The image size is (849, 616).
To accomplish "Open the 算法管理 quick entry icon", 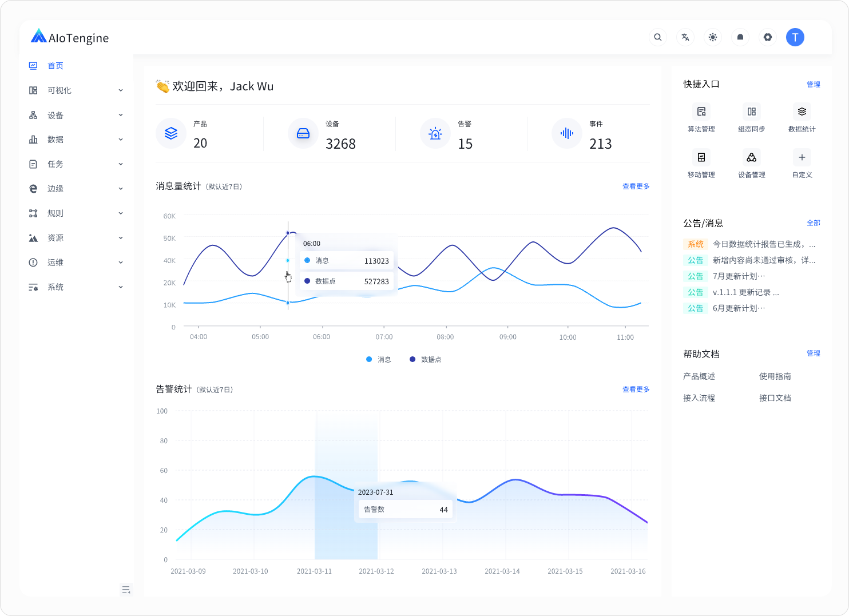I will pos(701,112).
